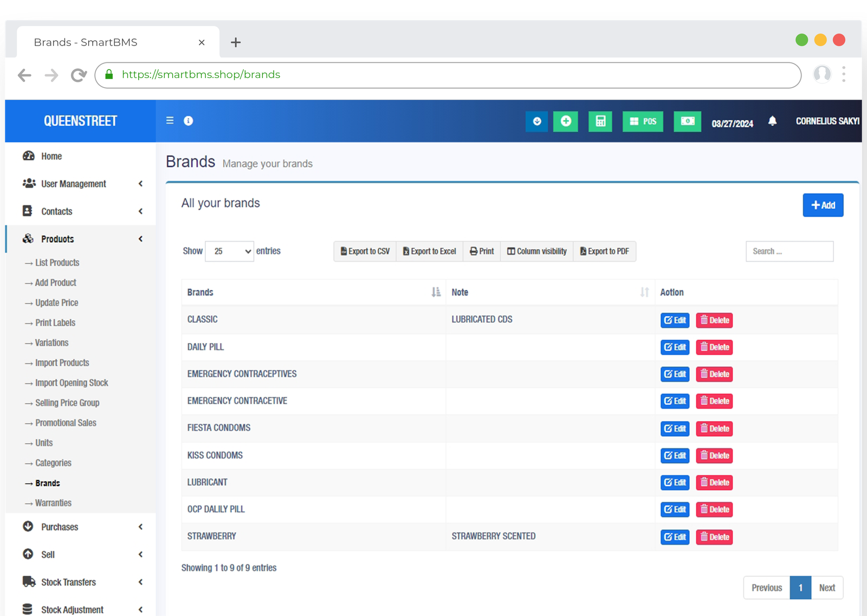Go to Categories in sidebar

53,463
